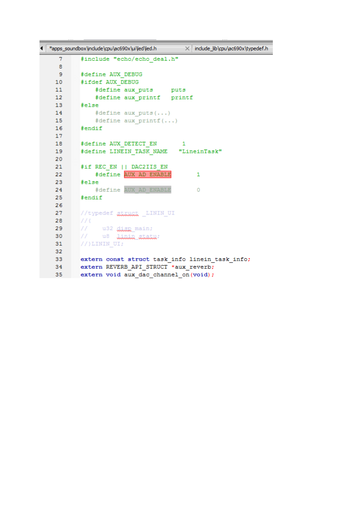Click the "LineinTask" string literal
Screen dimensions: 360x509
click(200, 151)
